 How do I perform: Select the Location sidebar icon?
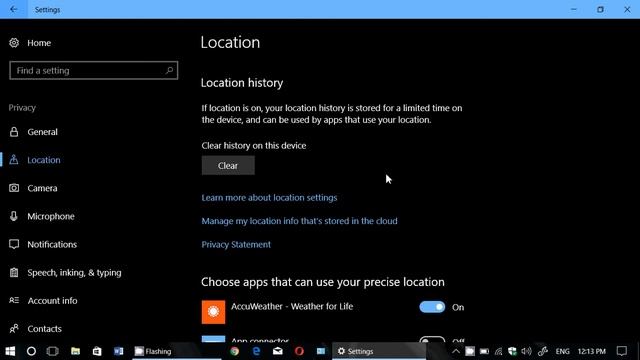pos(14,160)
